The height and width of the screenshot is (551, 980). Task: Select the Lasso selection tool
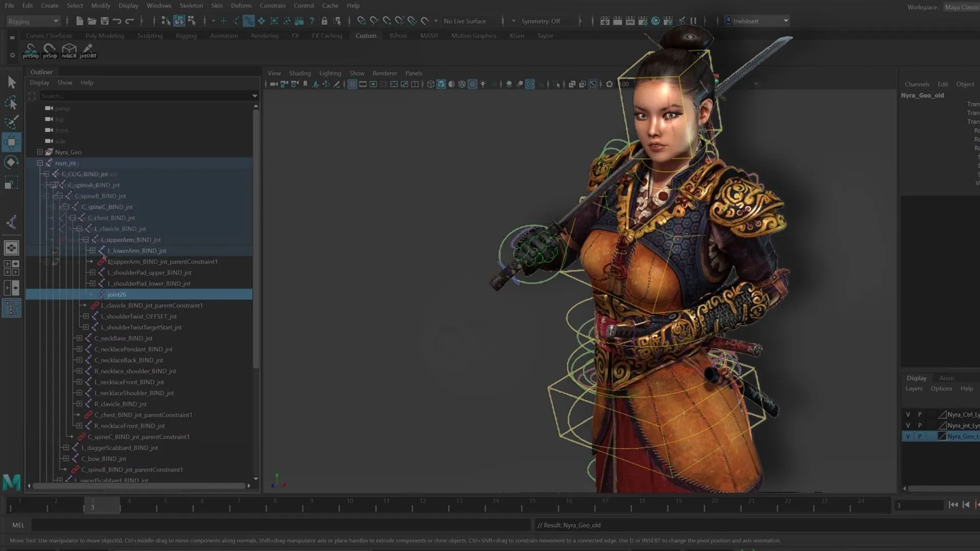pyautogui.click(x=11, y=103)
